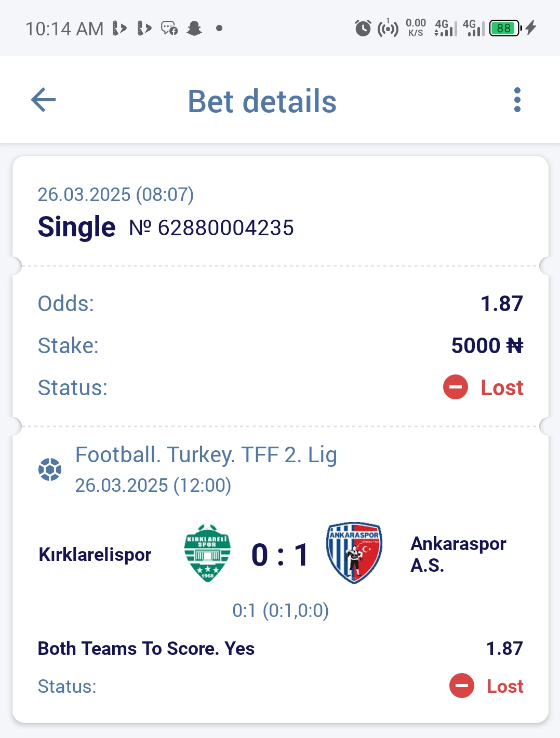
Task: Tap the Snapchat notification icon
Action: pyautogui.click(x=194, y=28)
